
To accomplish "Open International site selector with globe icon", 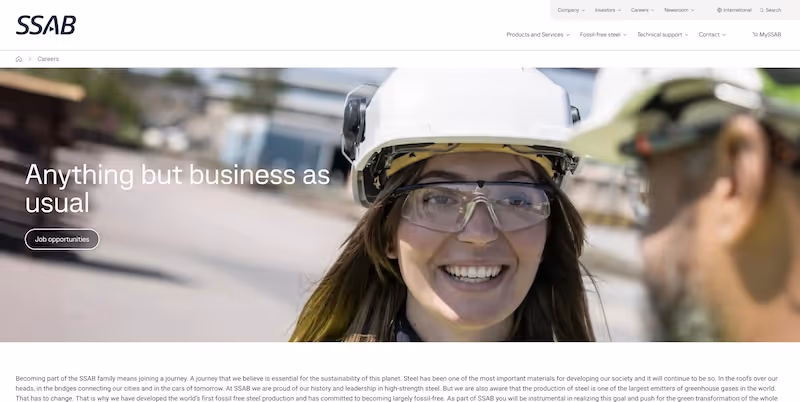I will tap(734, 10).
